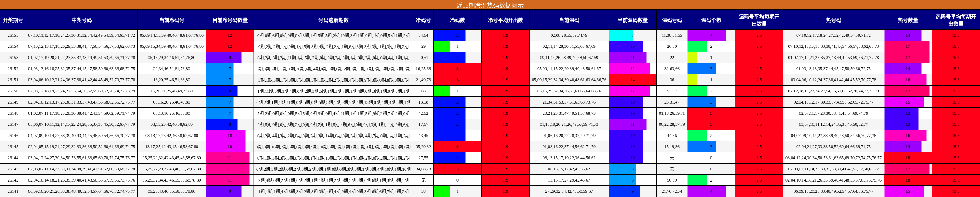The height and width of the screenshot is (197, 980).
Task: Click the 冷码数 column header
Action: pyautogui.click(x=457, y=20)
